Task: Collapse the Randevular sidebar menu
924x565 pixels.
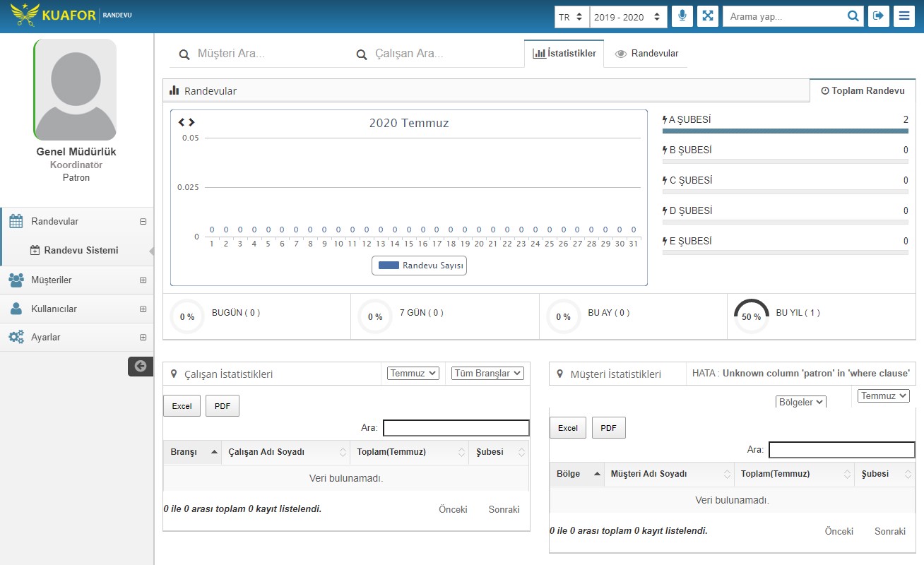Action: click(x=143, y=221)
